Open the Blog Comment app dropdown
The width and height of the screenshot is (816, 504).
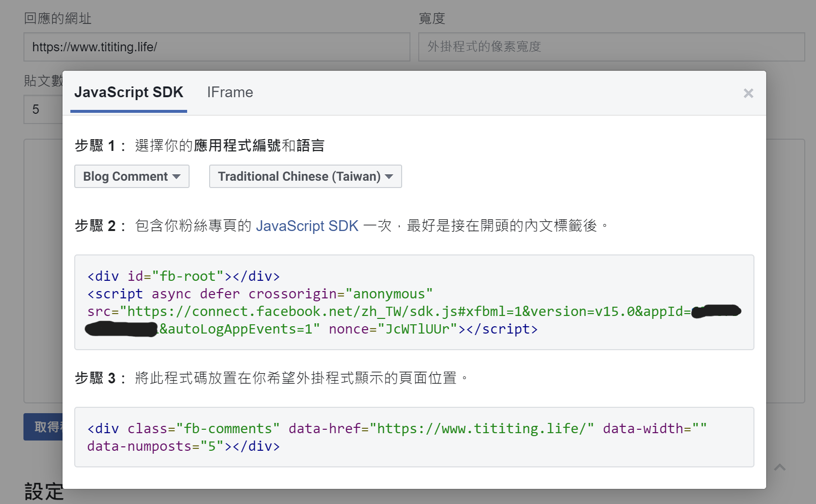click(x=132, y=176)
